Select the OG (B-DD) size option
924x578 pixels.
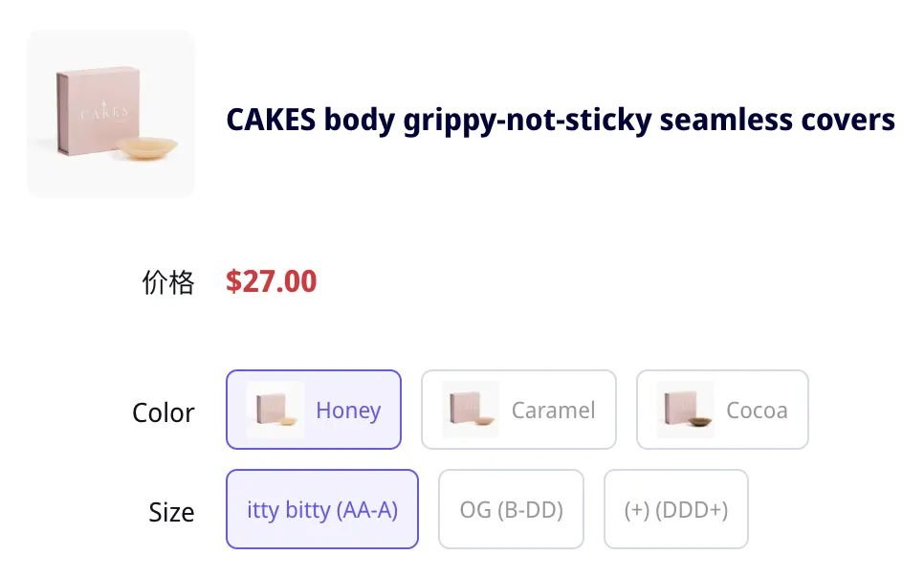click(511, 509)
